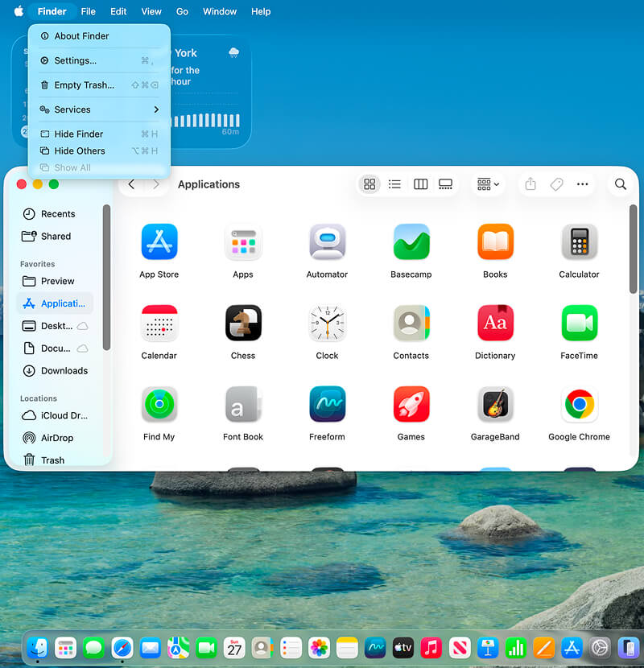
Task: Click the Finder window search icon
Action: [621, 184]
